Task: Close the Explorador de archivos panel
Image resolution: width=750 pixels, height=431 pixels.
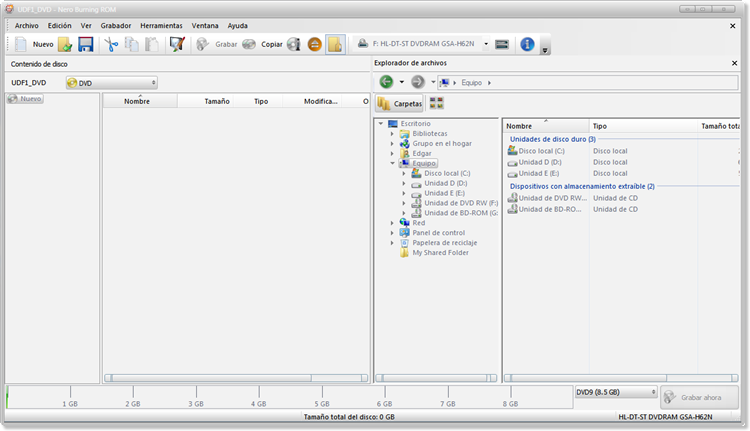Action: coord(734,63)
